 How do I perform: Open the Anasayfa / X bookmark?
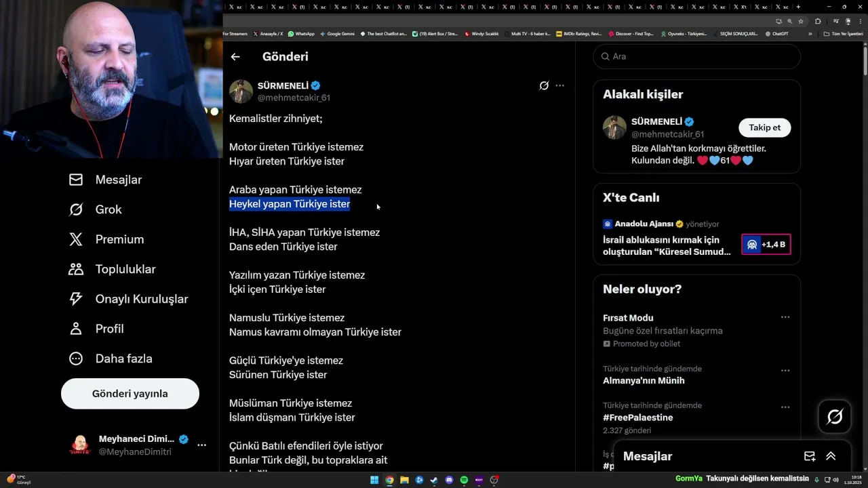click(x=268, y=33)
